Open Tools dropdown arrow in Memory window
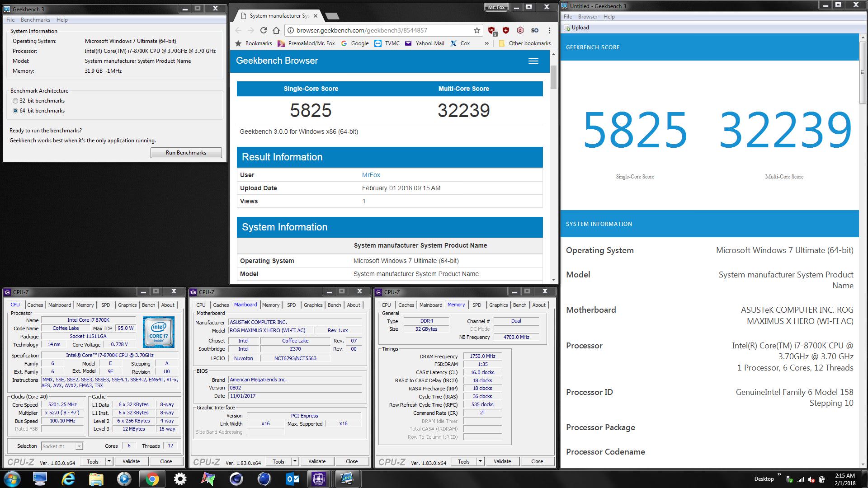 480,461
